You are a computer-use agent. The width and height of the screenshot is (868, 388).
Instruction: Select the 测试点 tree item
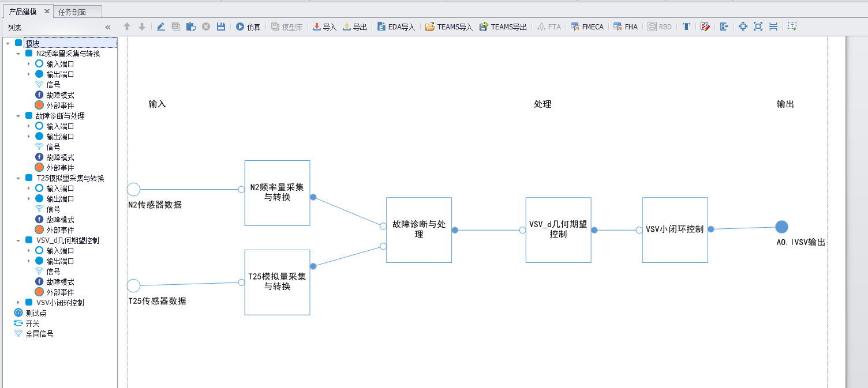pyautogui.click(x=36, y=313)
